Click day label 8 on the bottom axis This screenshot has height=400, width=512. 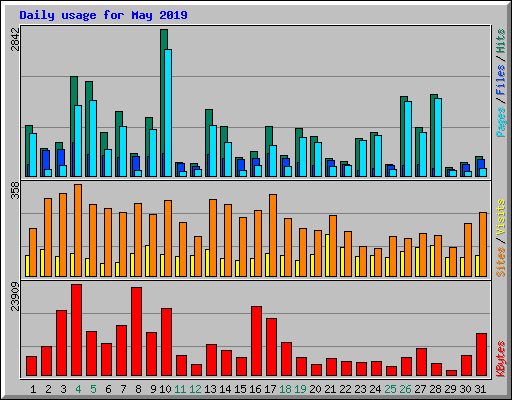138,389
